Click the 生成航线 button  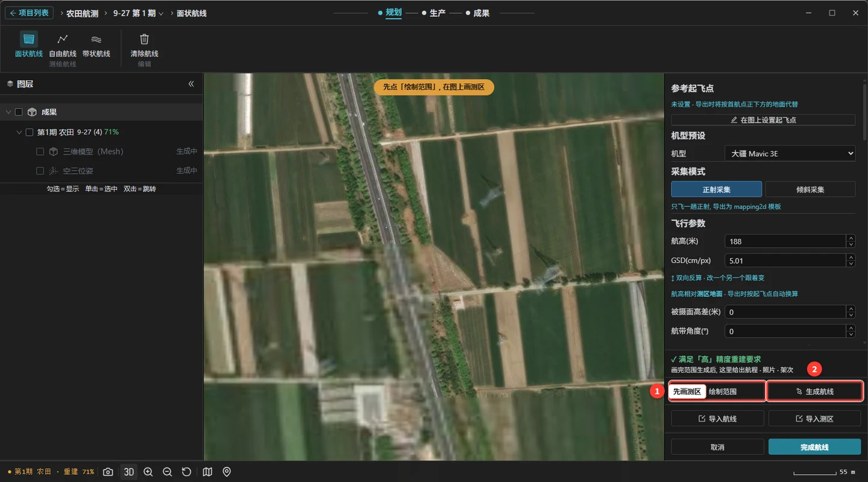pyautogui.click(x=814, y=392)
